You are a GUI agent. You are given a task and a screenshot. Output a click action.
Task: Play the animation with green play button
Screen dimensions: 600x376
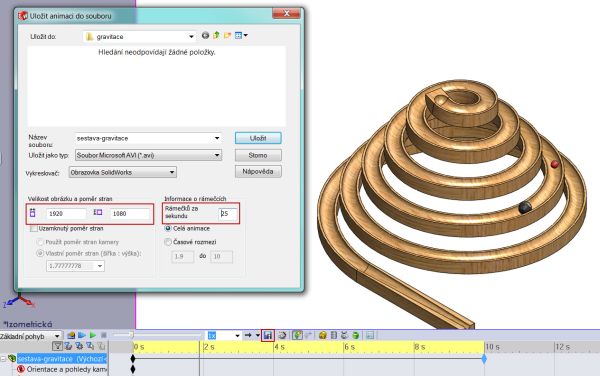click(93, 335)
